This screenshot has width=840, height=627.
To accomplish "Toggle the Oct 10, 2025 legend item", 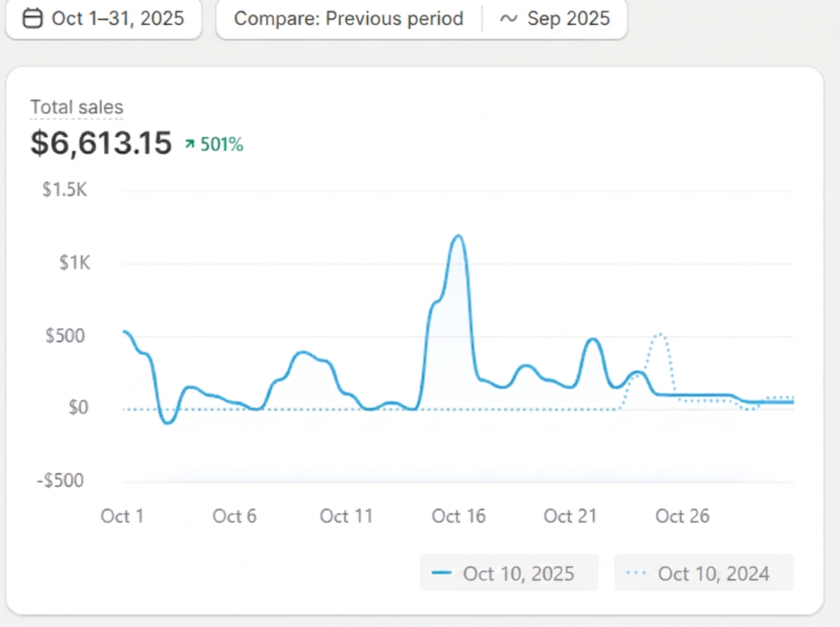I will (x=509, y=573).
